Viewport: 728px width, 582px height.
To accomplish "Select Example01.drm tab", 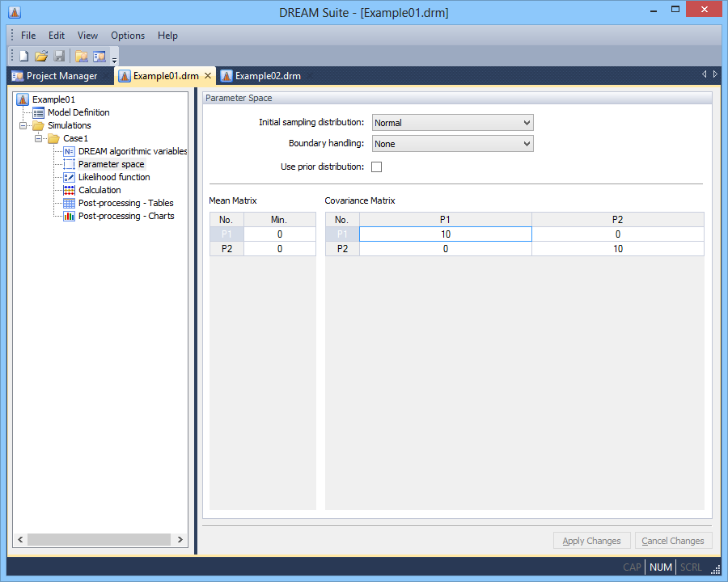I will click(x=166, y=76).
